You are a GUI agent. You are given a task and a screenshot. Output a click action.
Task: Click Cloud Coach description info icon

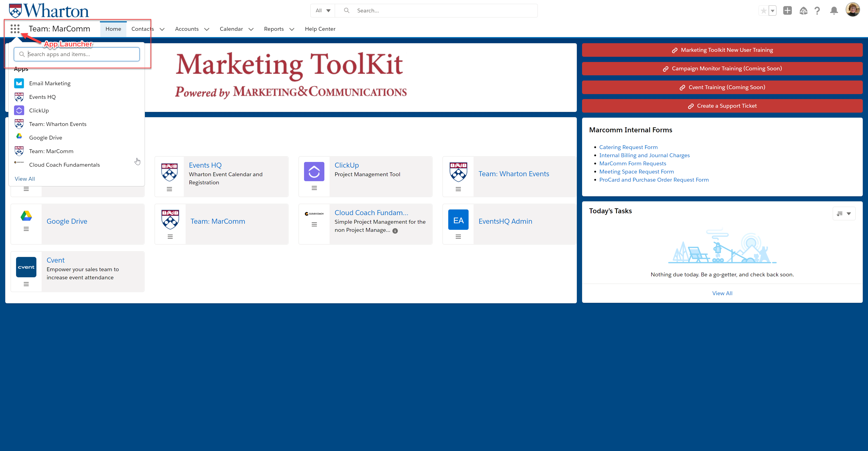395,231
